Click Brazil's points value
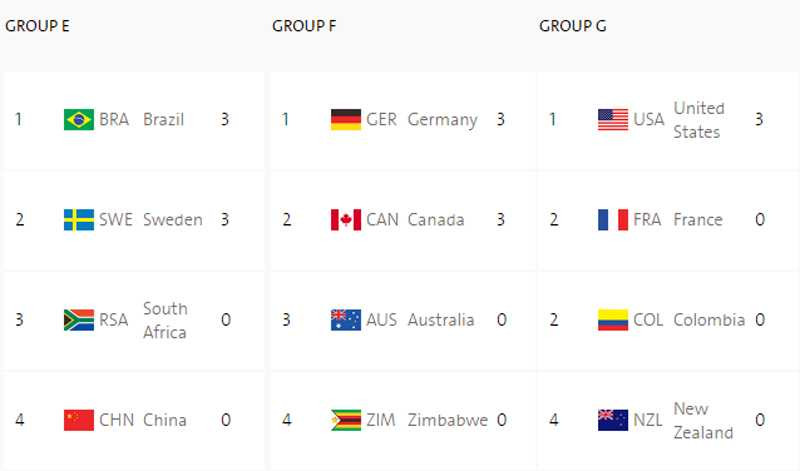This screenshot has height=471, width=800. (x=225, y=120)
